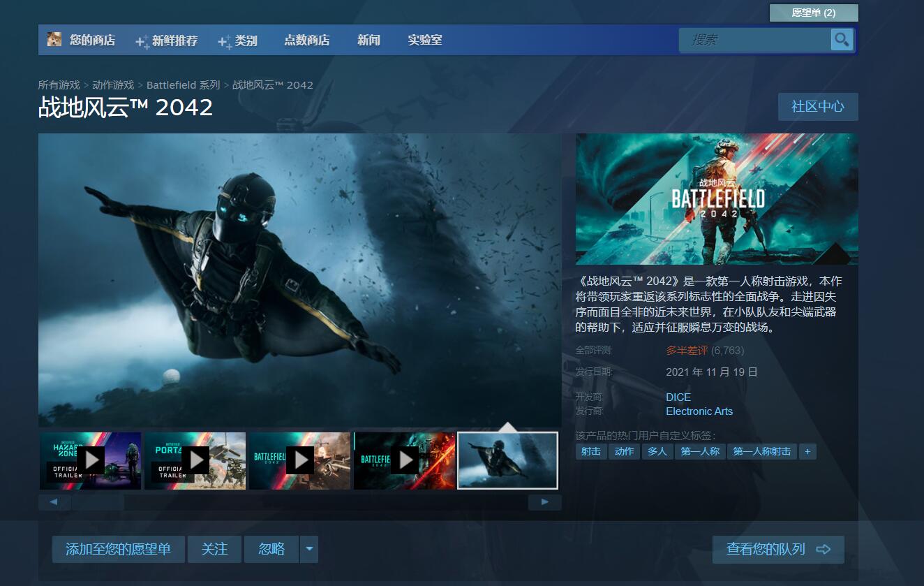Image resolution: width=924 pixels, height=586 pixels.
Task: Open 实验室 tab
Action: click(x=425, y=40)
